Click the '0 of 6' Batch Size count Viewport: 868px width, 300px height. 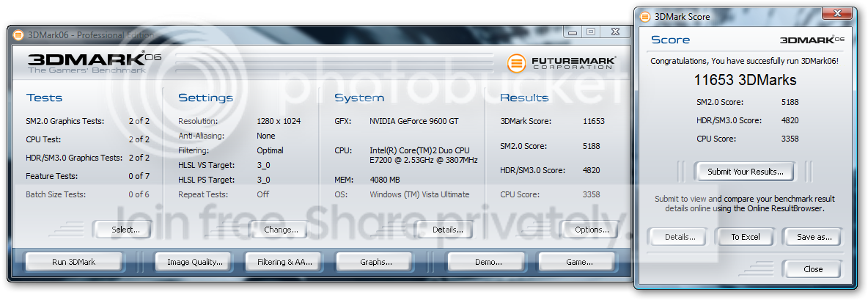[x=139, y=194]
